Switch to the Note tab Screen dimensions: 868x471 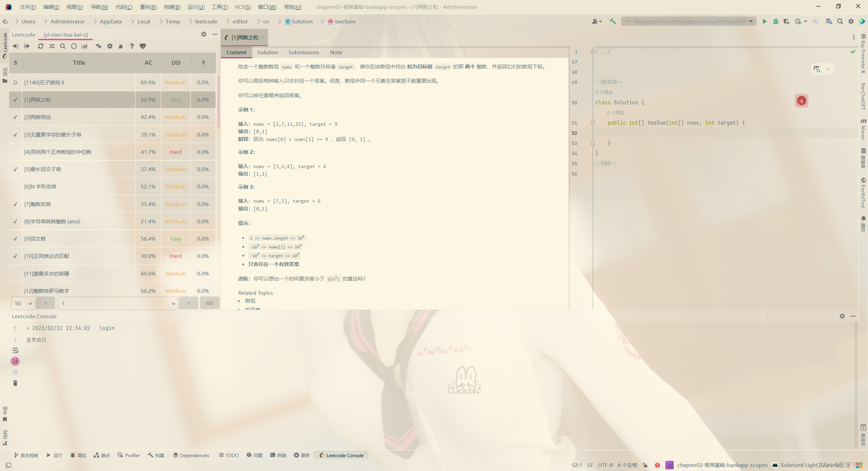coord(336,52)
